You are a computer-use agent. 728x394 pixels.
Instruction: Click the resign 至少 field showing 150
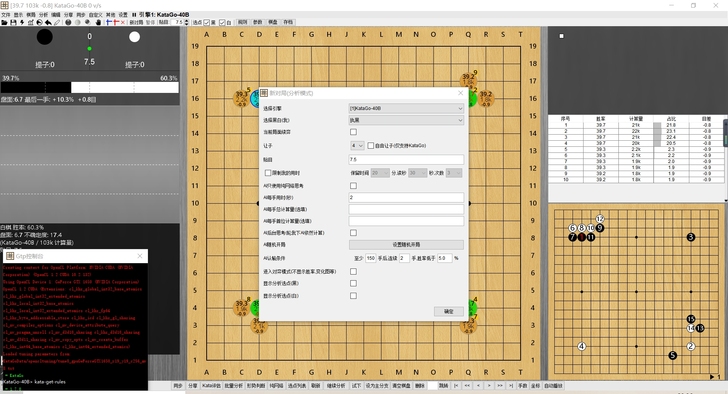click(x=370, y=258)
